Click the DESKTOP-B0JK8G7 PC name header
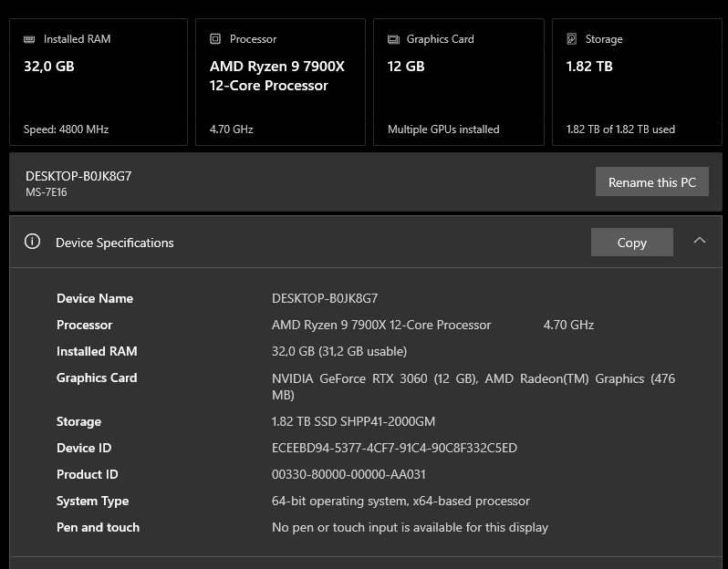The image size is (728, 569). (x=78, y=176)
